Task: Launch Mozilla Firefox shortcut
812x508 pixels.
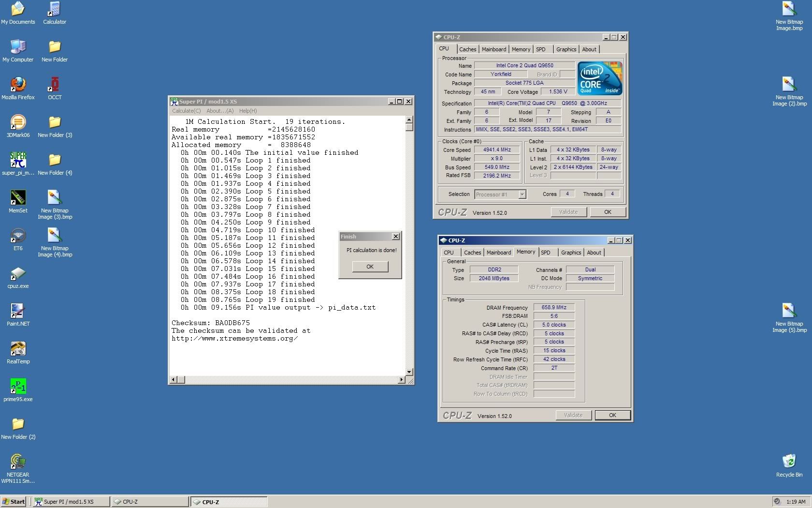Action: pos(18,88)
